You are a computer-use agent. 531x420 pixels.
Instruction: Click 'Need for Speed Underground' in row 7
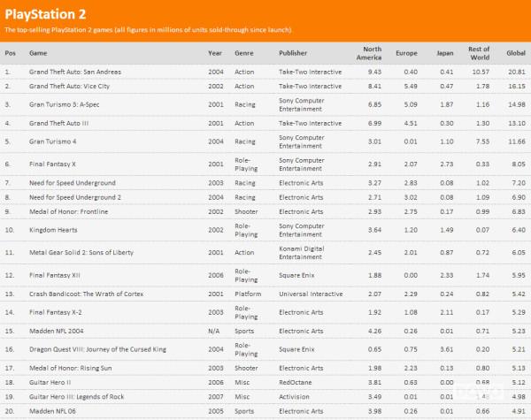point(73,183)
